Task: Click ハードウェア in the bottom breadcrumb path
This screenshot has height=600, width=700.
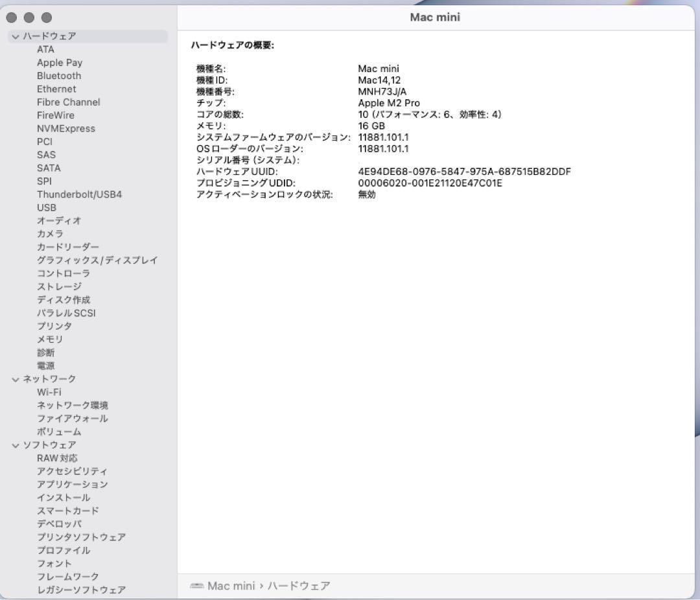Action: (x=299, y=585)
